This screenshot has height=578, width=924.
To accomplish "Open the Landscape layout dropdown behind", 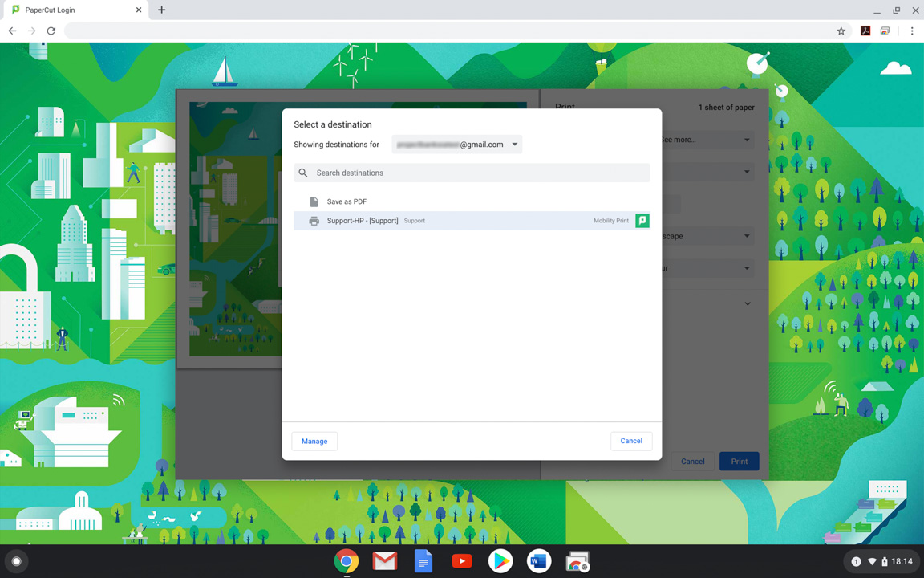I will (x=707, y=236).
